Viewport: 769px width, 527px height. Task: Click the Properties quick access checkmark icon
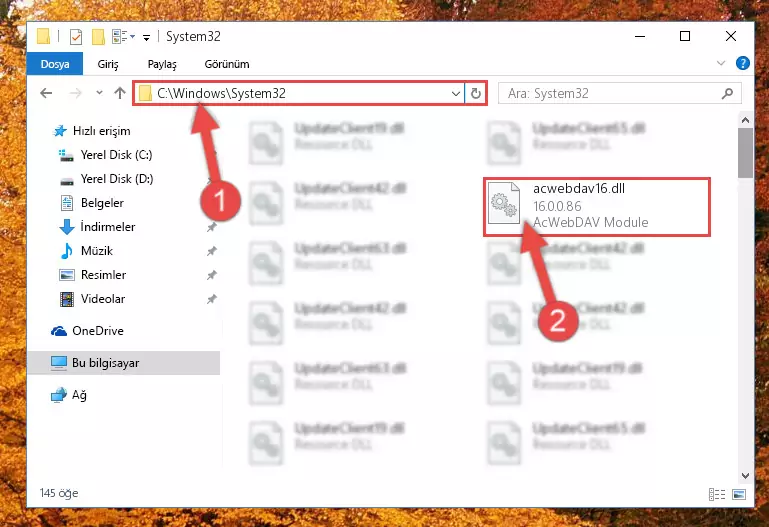click(x=76, y=37)
